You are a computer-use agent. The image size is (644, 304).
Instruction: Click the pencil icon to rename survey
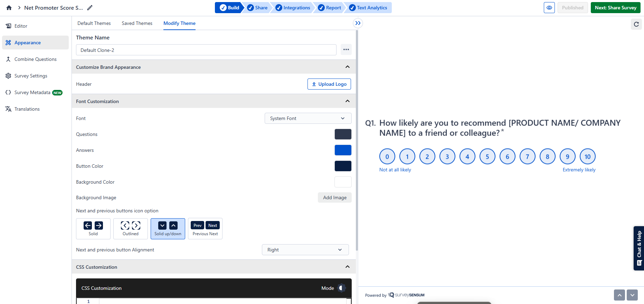(x=89, y=8)
